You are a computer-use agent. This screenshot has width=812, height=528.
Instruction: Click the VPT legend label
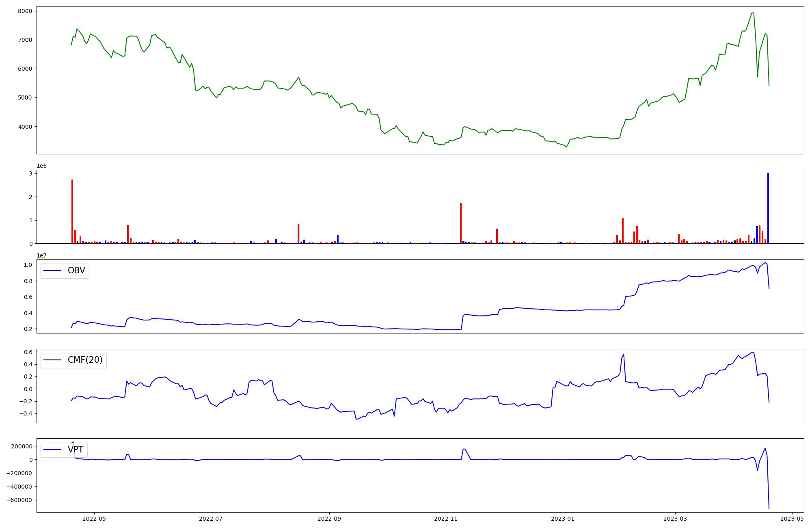click(76, 450)
